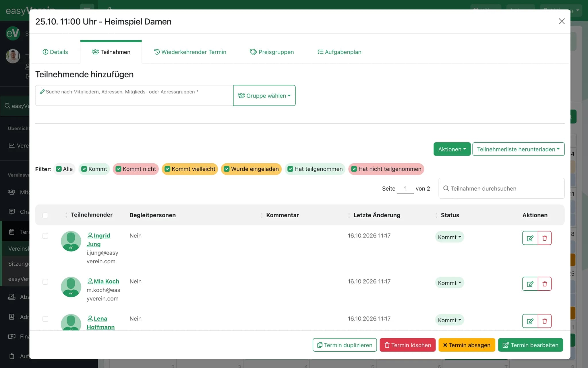588x368 pixels.
Task: Delete Ingrid Jung's participation
Action: 545,238
